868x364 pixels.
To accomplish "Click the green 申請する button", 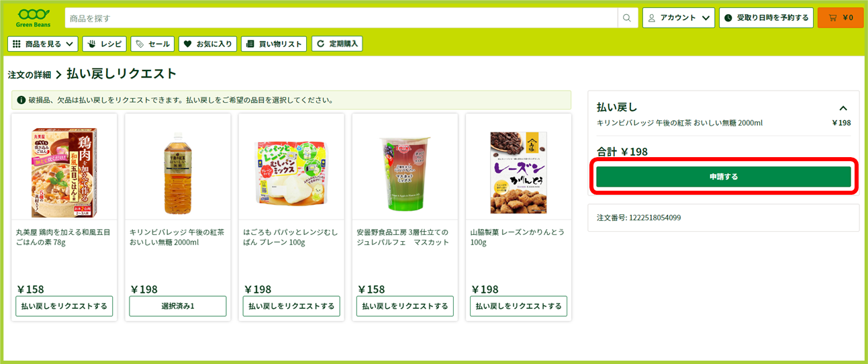I will [724, 177].
